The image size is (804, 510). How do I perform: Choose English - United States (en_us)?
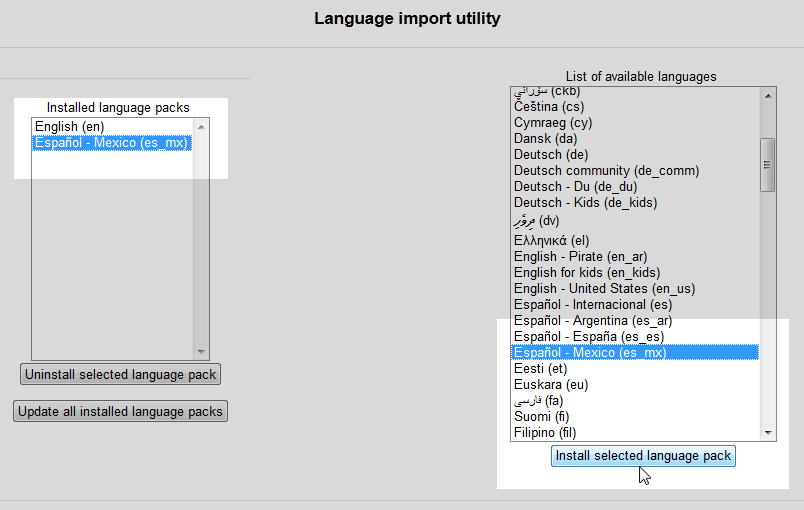[x=604, y=289]
